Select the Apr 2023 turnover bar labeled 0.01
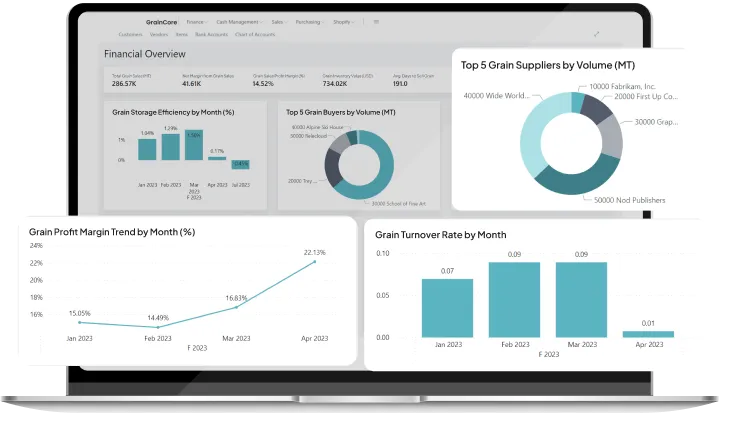The image size is (733, 432). (648, 334)
